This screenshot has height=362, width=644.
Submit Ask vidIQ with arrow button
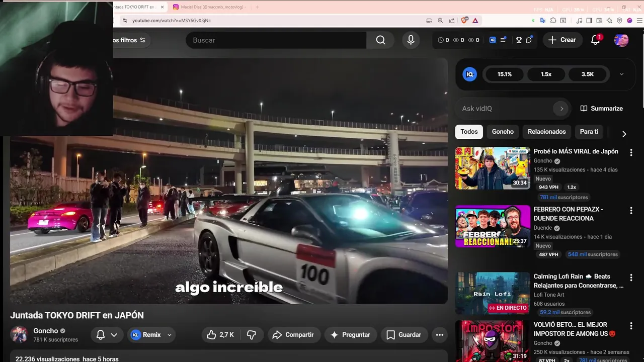coord(561,109)
